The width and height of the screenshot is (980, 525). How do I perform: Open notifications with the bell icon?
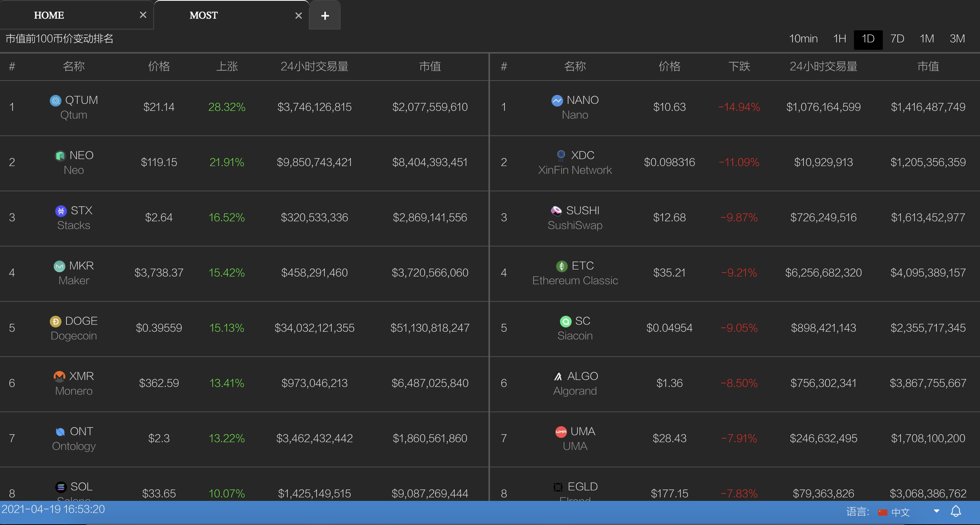click(956, 511)
